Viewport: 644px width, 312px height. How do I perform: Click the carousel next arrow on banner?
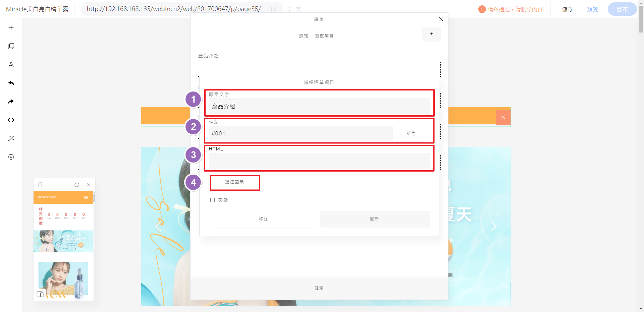pos(493,227)
